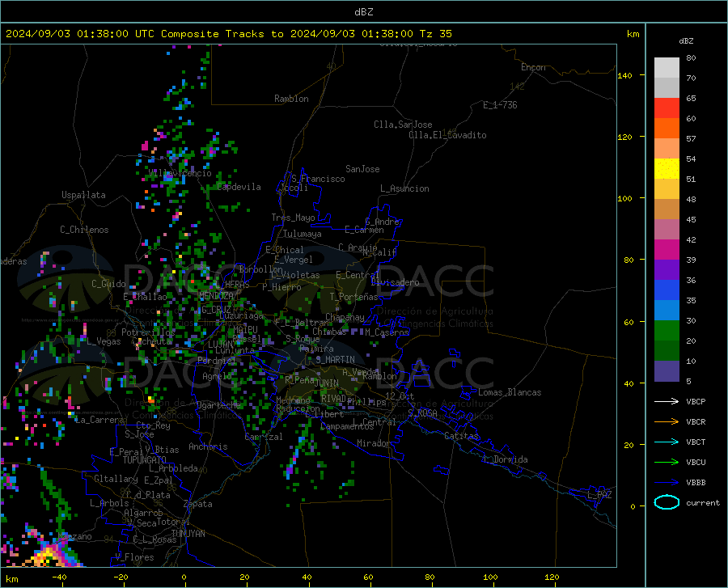Click the Potrerillos label on map
This screenshot has height=588, width=728.
coord(148,332)
